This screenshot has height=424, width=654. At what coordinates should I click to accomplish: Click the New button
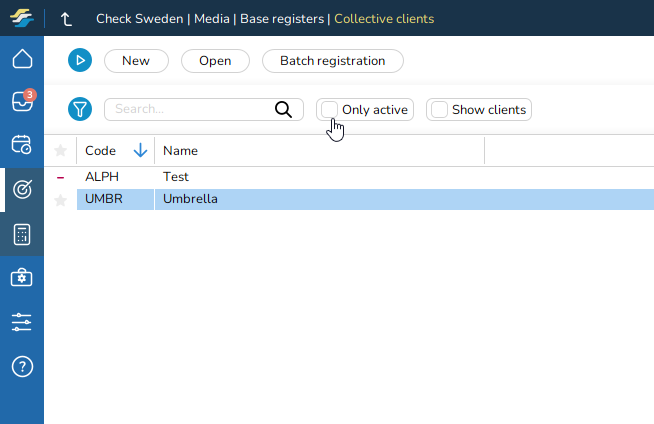(x=136, y=61)
